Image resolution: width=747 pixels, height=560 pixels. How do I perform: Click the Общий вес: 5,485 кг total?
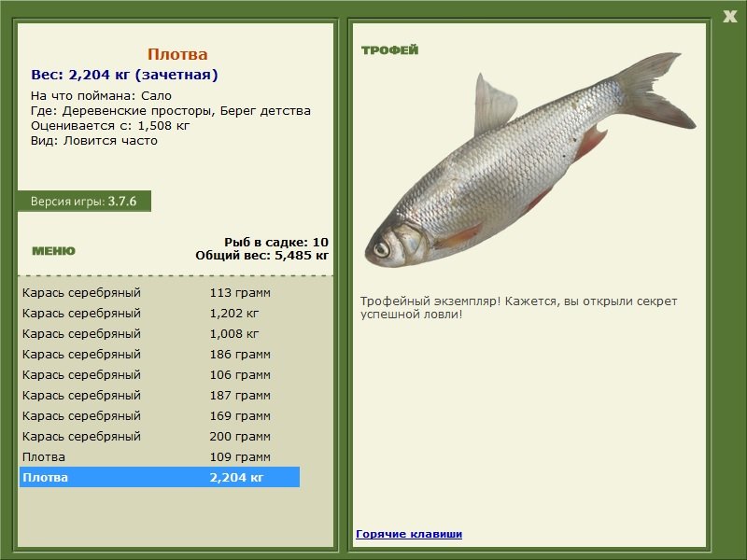click(262, 256)
